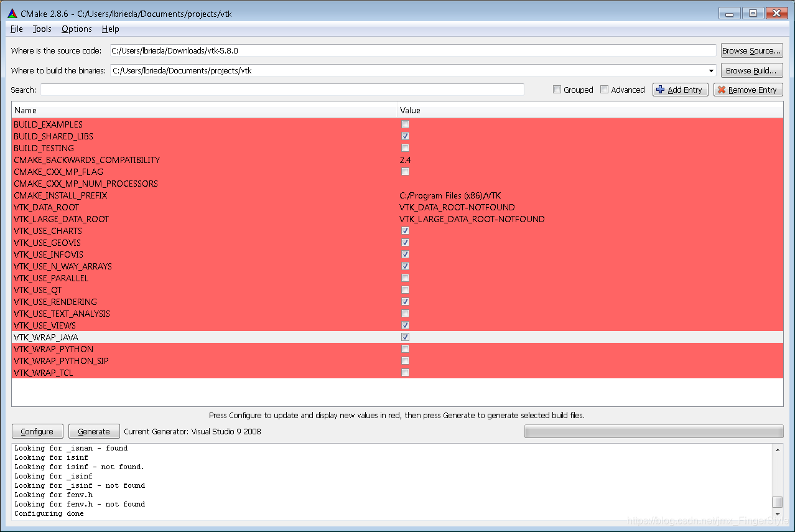Click the Name column header
The width and height of the screenshot is (795, 532).
pos(205,110)
